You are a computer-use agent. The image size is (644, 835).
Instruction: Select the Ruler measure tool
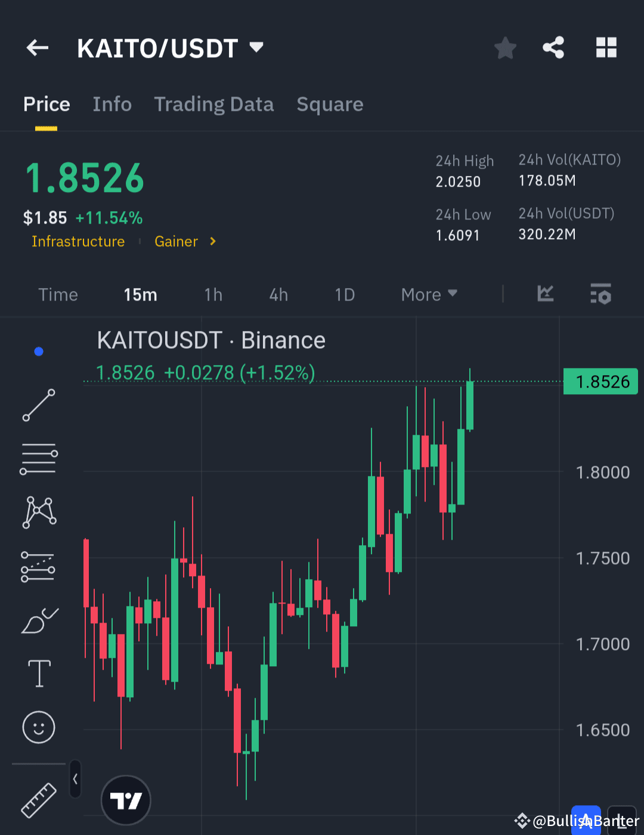tap(38, 800)
